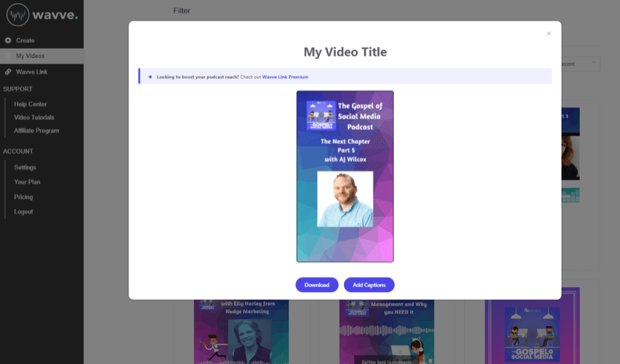Go to the Affiliate Program page
The height and width of the screenshot is (364, 620).
point(36,131)
